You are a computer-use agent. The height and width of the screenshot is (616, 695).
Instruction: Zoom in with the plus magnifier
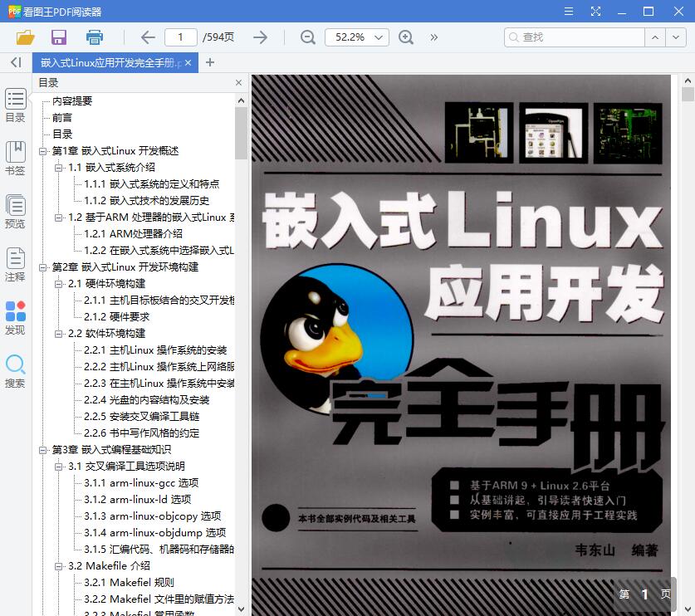click(406, 37)
